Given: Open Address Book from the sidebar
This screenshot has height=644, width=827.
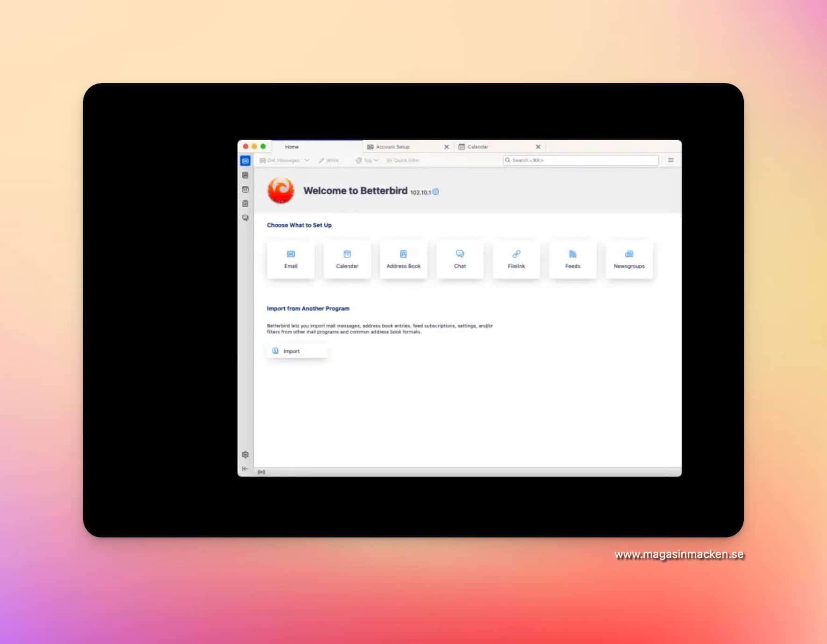Looking at the screenshot, I should click(245, 175).
